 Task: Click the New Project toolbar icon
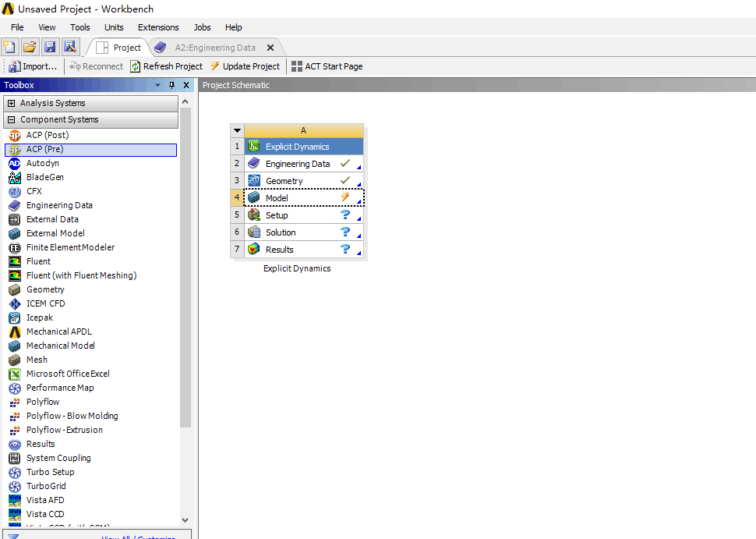coord(9,48)
